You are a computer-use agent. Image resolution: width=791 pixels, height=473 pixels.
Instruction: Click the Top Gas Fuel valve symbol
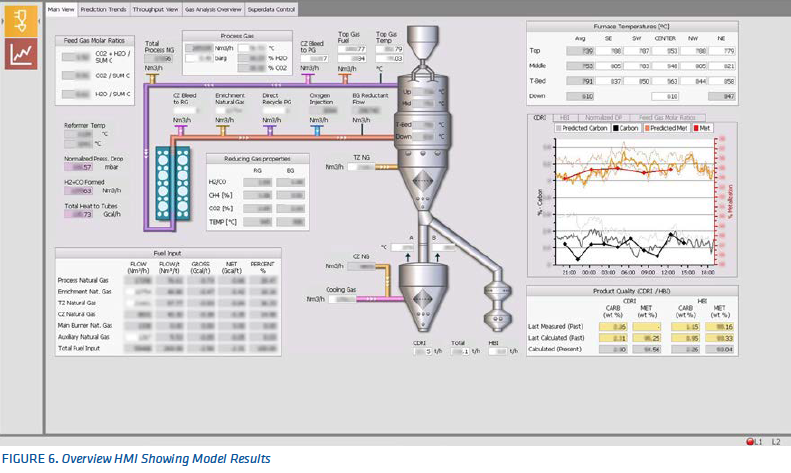[x=345, y=79]
